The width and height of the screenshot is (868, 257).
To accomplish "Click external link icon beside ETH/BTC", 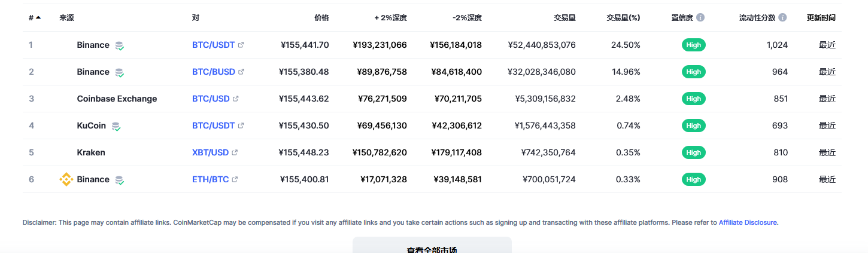I will pyautogui.click(x=235, y=179).
